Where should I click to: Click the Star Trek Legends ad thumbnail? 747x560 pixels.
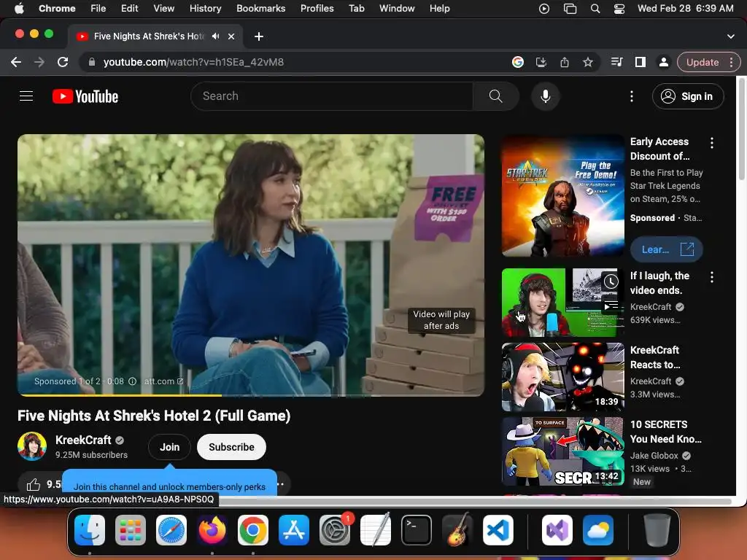pos(562,195)
